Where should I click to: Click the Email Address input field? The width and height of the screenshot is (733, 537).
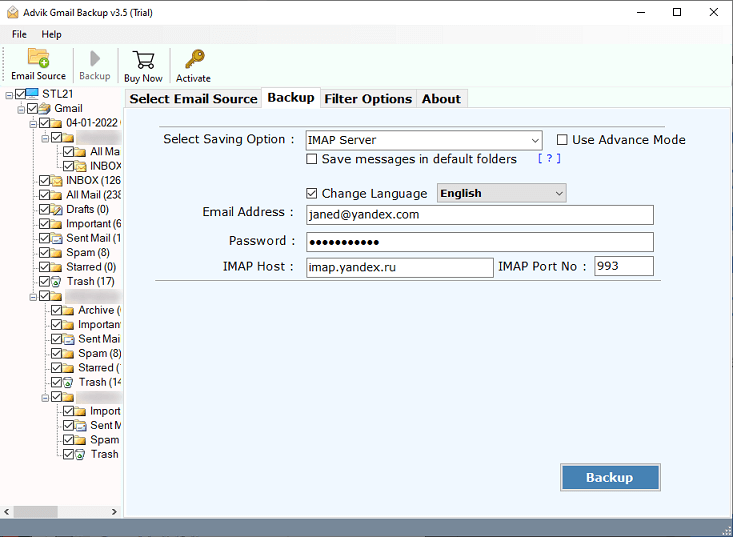[x=480, y=215]
